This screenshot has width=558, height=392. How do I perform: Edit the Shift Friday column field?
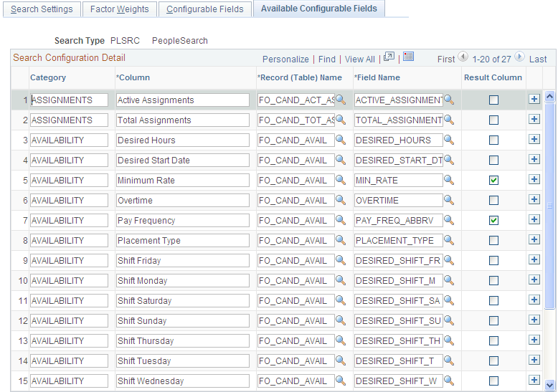pyautogui.click(x=183, y=261)
